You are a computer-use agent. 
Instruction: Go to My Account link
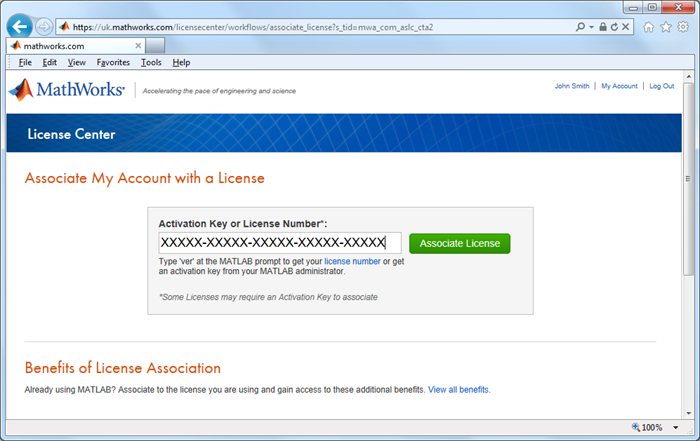(x=619, y=86)
